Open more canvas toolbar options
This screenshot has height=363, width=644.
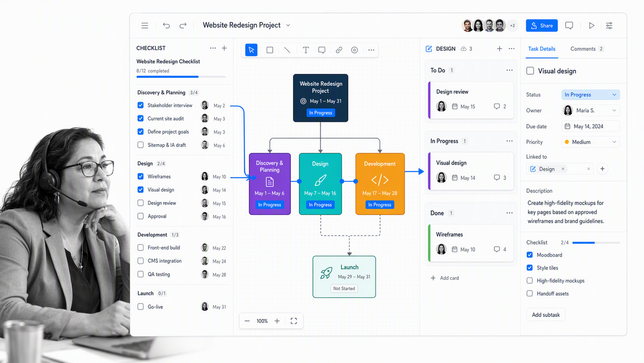(x=371, y=50)
